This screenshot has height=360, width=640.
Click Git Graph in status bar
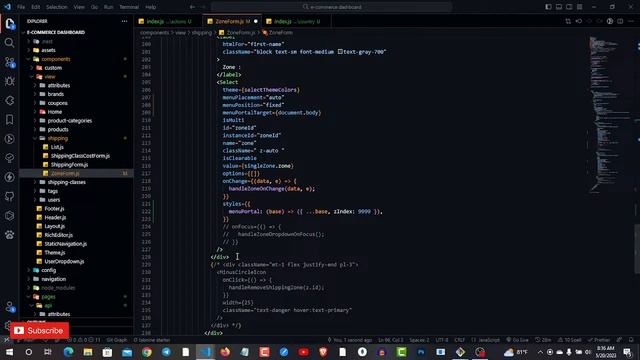click(x=116, y=340)
